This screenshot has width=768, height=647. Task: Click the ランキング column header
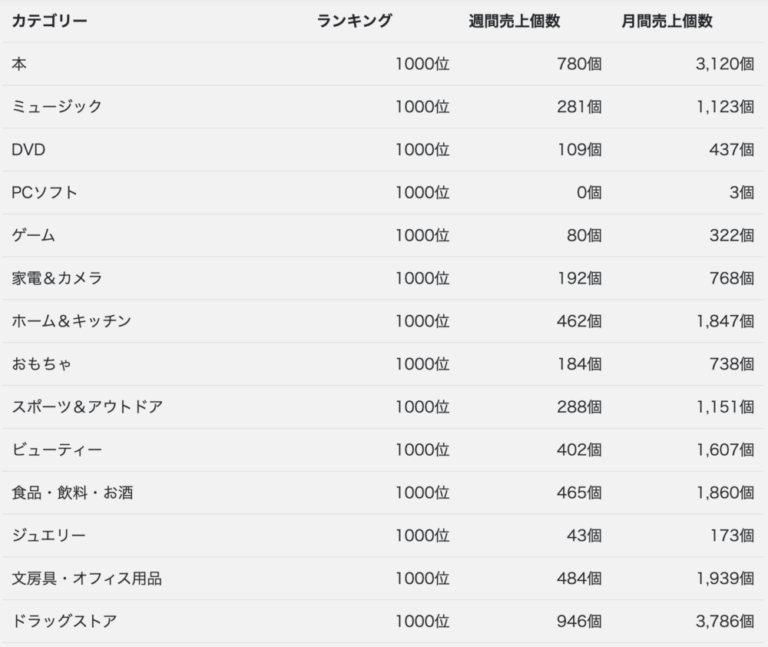[355, 21]
